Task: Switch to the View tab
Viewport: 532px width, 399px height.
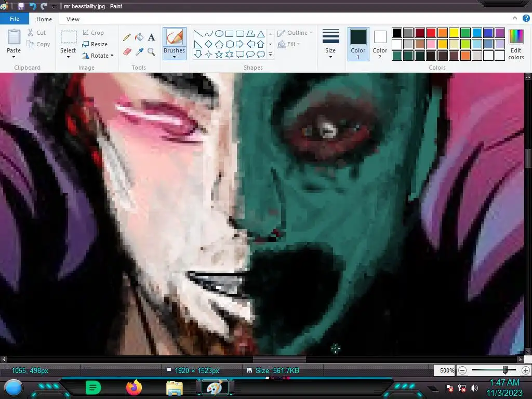Action: pyautogui.click(x=73, y=19)
